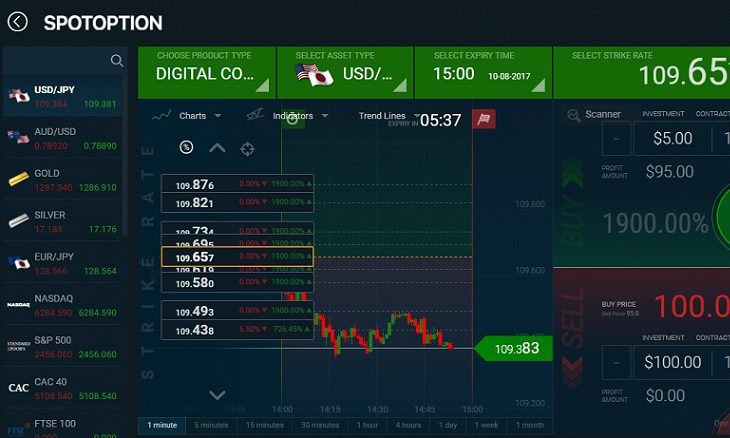The image size is (730, 438).
Task: Click the asset search magnifier icon
Action: pos(117,61)
